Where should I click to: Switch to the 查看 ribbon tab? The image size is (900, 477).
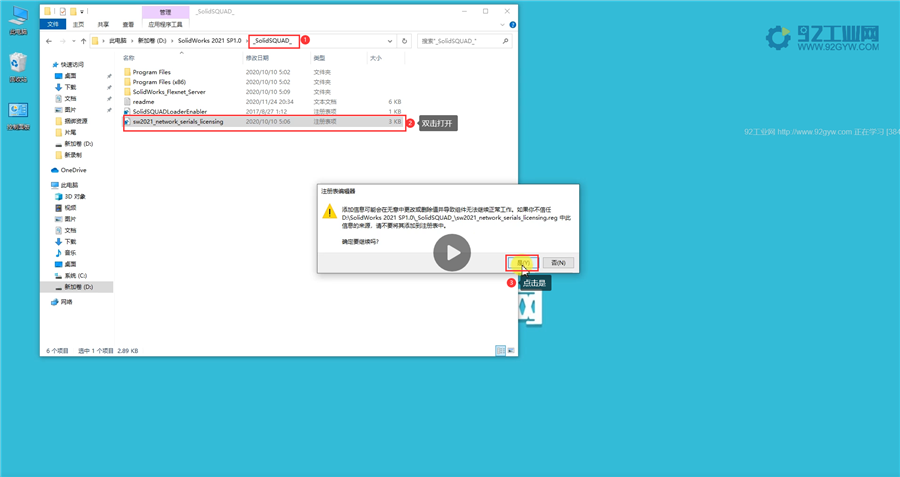128,25
